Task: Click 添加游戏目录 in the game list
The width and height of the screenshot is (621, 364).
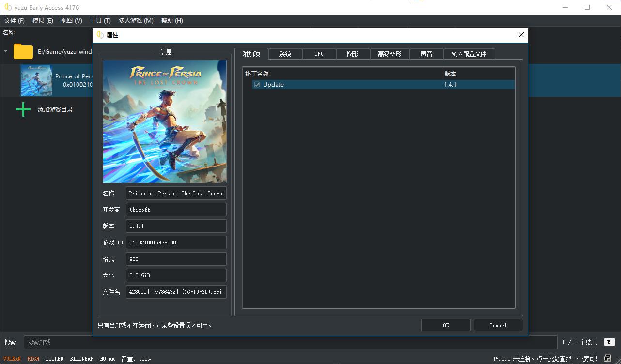Action: pyautogui.click(x=55, y=110)
